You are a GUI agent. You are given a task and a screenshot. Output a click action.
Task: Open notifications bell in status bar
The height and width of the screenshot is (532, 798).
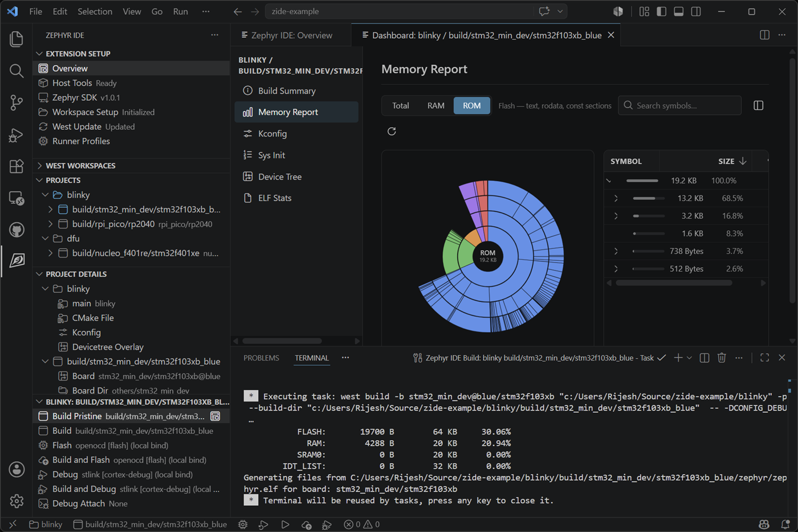coord(785,525)
